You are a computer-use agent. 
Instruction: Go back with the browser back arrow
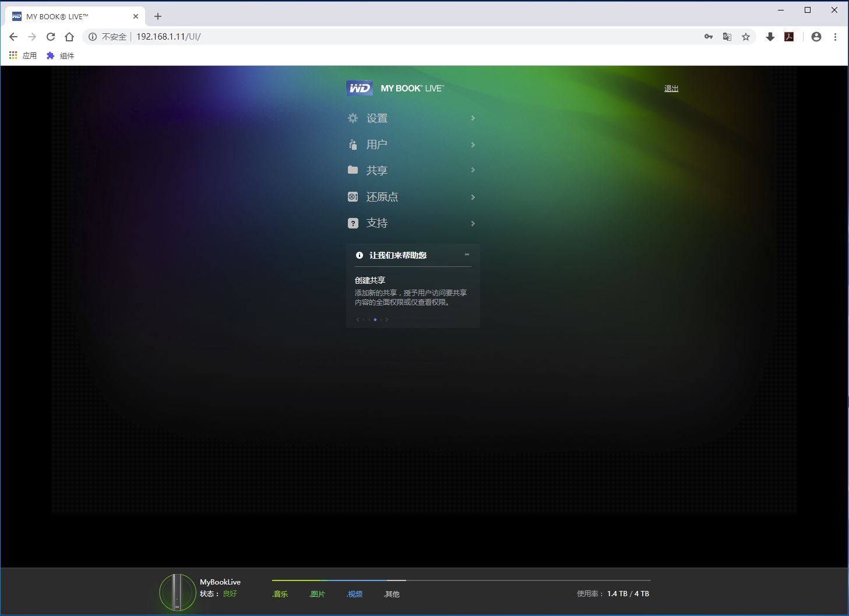(x=13, y=37)
